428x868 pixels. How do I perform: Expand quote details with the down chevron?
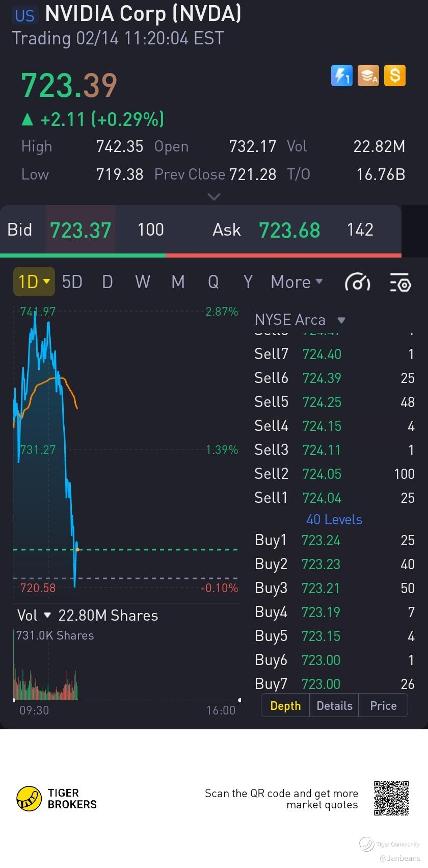(214, 196)
